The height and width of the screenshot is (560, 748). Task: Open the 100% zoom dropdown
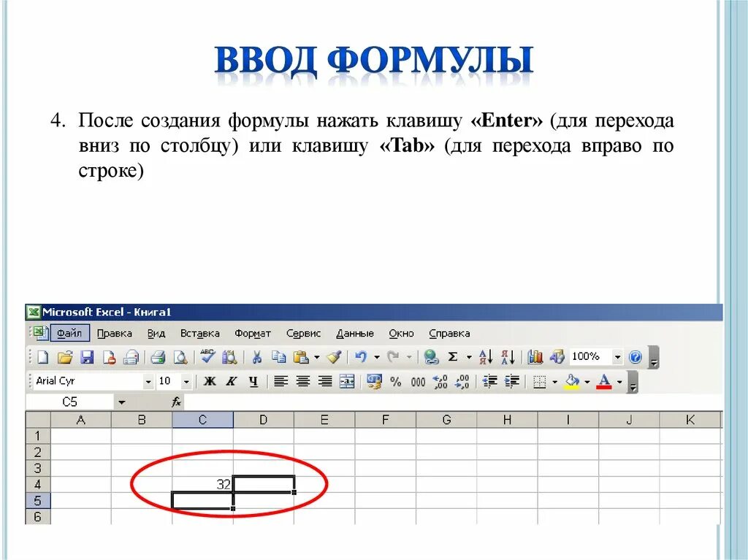617,357
